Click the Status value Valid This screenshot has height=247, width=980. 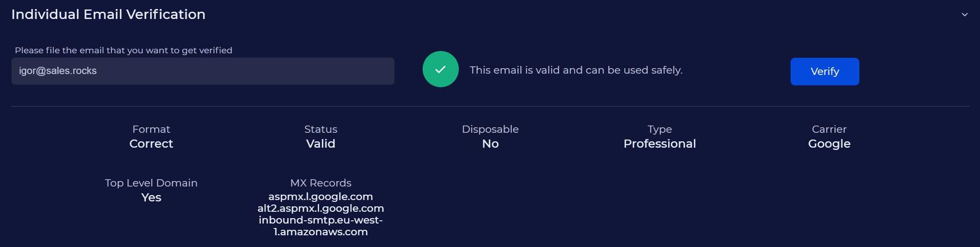(320, 144)
